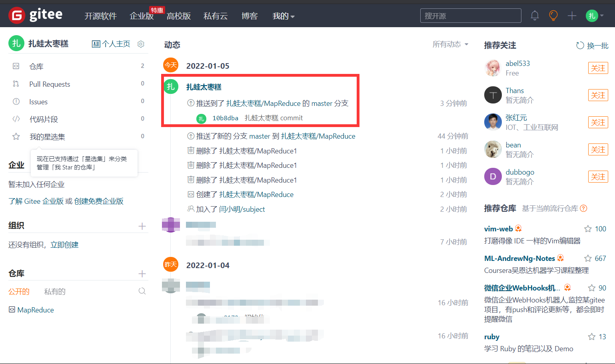Add a new organization with plus icon

coord(142,226)
